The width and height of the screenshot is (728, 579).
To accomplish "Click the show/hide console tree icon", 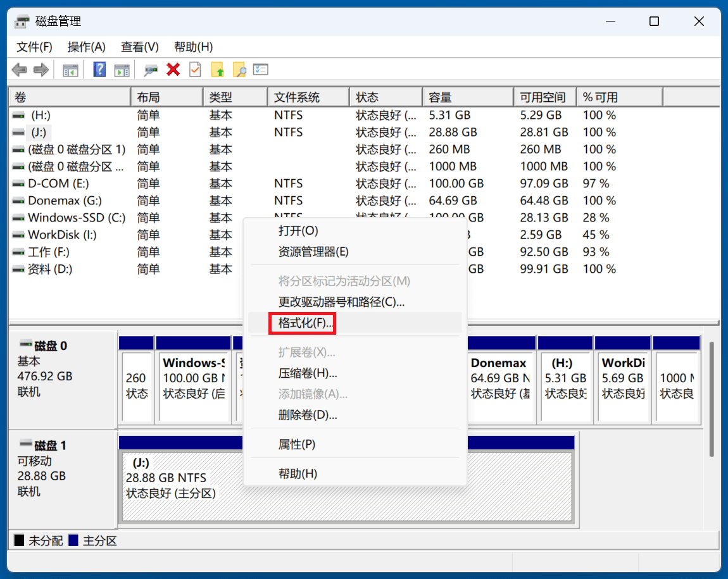I will [70, 70].
